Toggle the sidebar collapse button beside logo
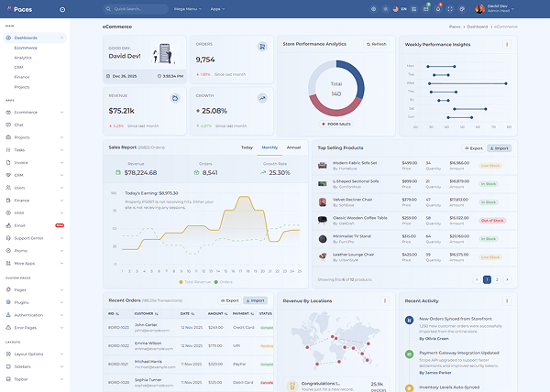 click(x=62, y=9)
